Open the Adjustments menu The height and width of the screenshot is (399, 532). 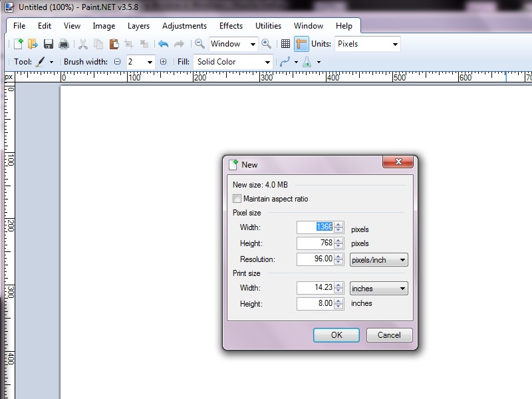[184, 26]
